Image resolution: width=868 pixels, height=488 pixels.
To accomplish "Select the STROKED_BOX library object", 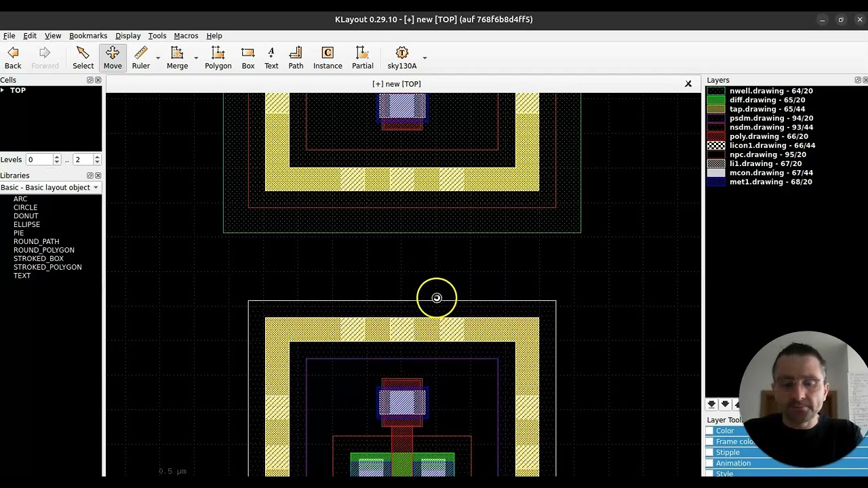I will 38,258.
